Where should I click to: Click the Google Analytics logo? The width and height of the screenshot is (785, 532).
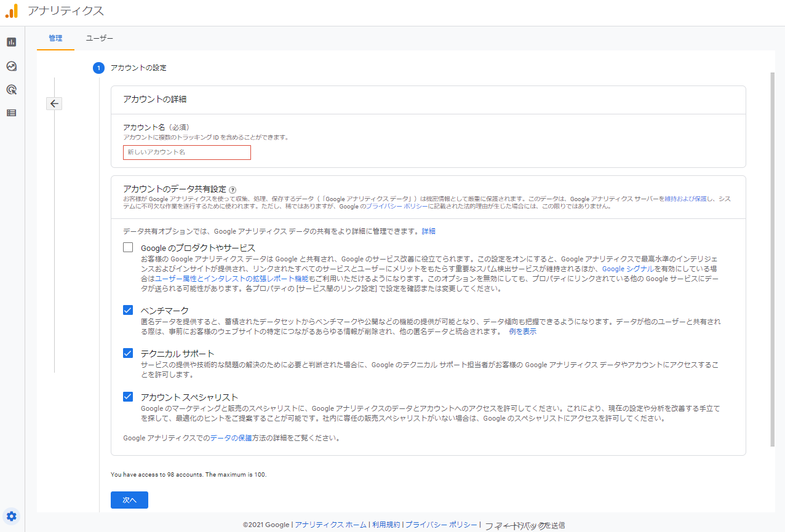tap(12, 10)
